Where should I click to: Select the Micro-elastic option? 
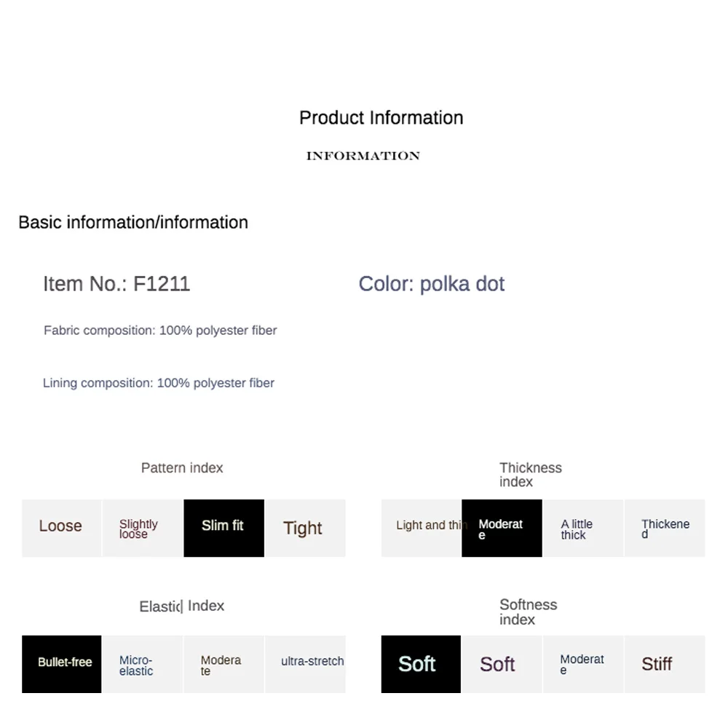[143, 664]
